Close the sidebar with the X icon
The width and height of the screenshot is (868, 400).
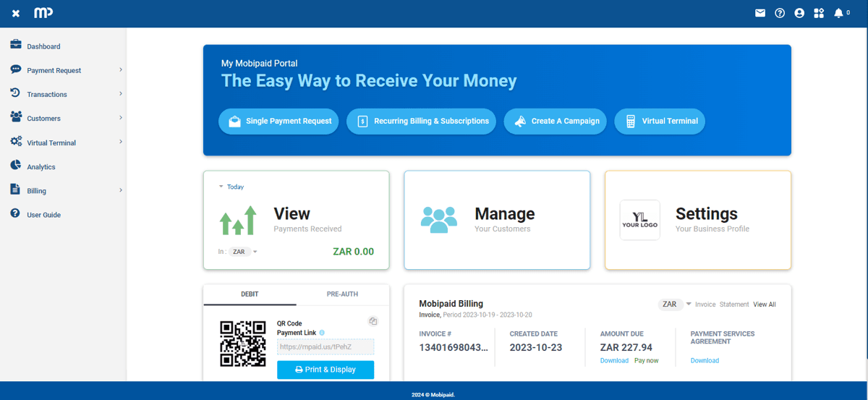tap(16, 14)
